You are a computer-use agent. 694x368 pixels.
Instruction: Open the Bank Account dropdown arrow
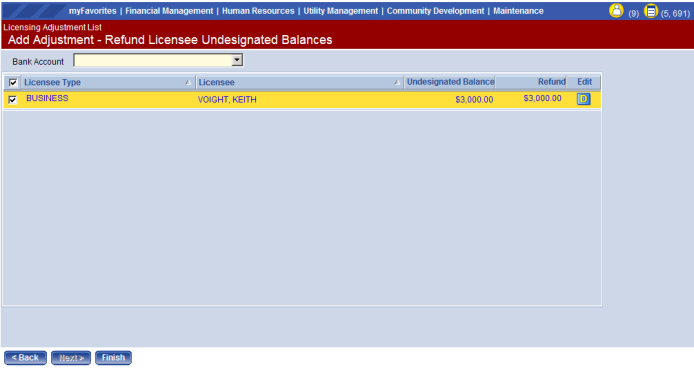[x=237, y=60]
